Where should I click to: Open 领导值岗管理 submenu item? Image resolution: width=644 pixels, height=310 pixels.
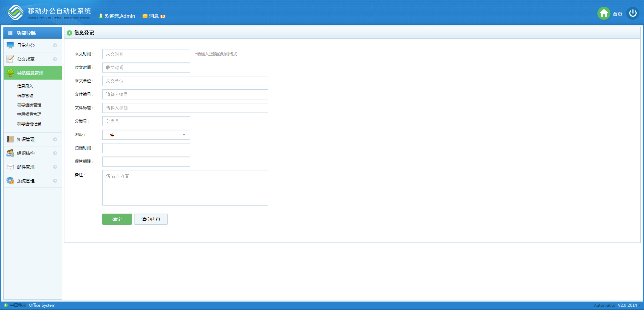pos(29,105)
